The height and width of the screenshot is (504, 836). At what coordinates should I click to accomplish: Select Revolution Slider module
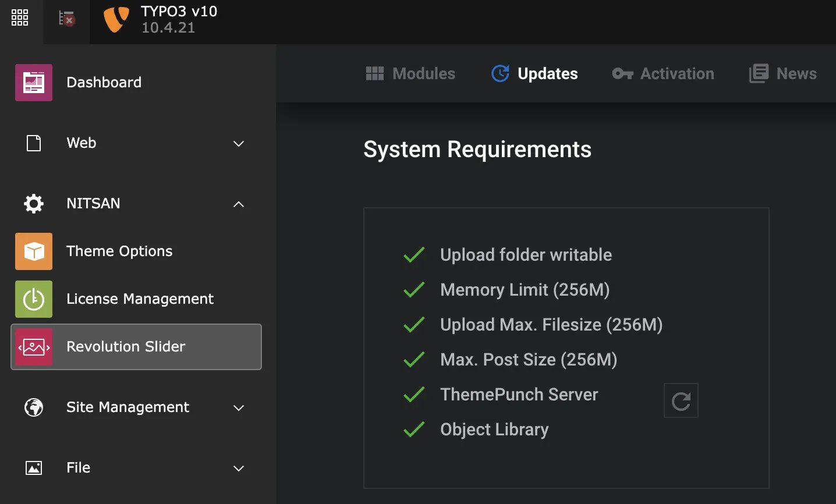136,347
